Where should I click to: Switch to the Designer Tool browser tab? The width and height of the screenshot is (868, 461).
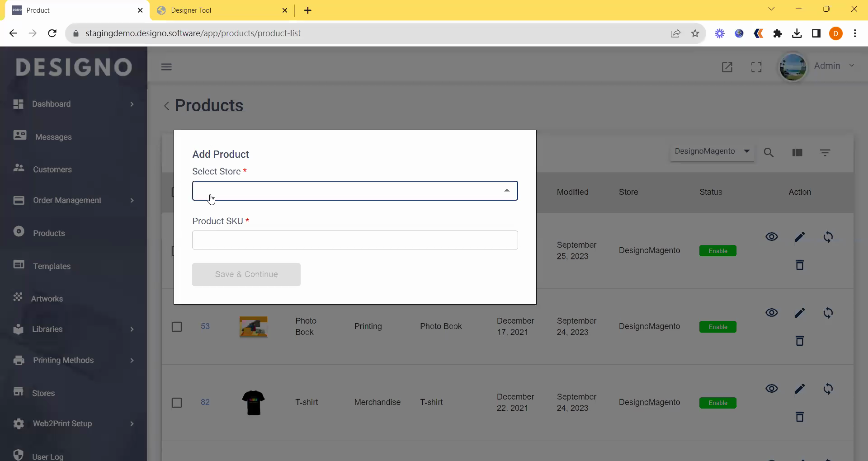point(222,10)
